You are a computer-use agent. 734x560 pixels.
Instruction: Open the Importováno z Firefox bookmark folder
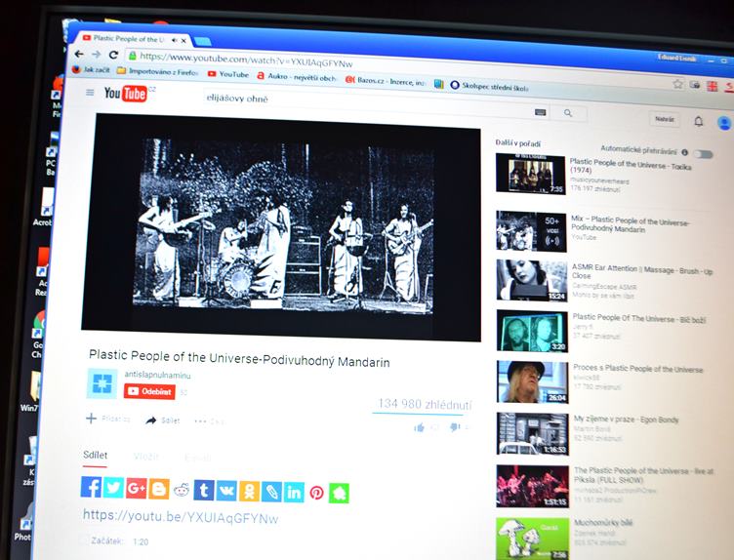coord(158,71)
